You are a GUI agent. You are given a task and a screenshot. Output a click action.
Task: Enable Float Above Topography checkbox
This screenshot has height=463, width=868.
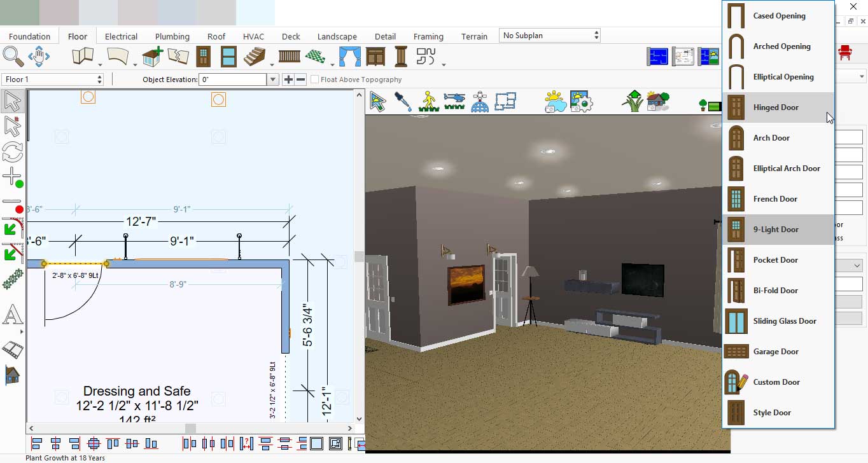[x=315, y=79]
